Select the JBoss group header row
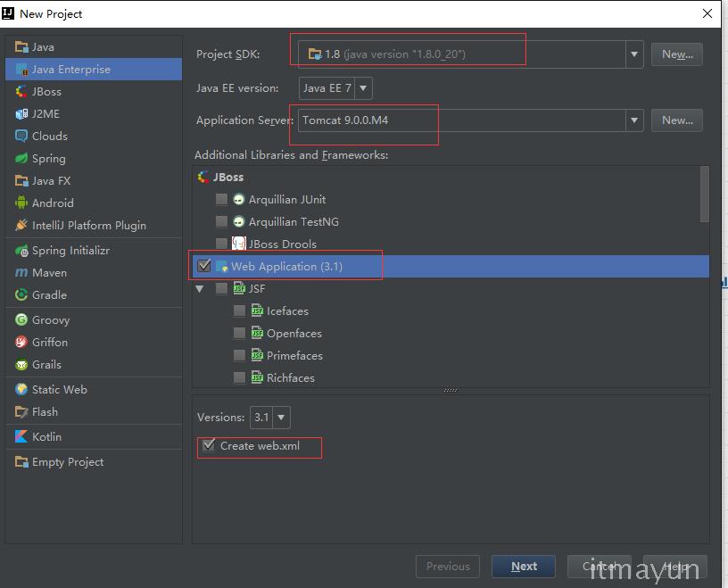The width and height of the screenshot is (728, 588). coord(447,177)
